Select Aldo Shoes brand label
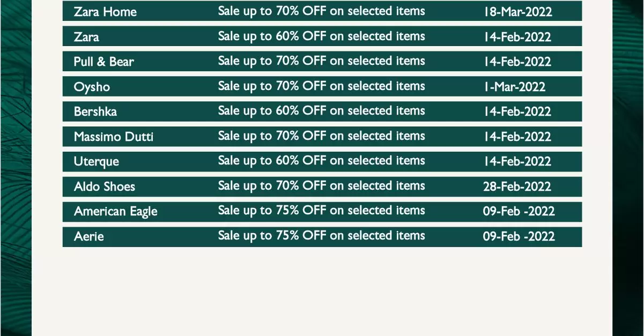 click(x=105, y=186)
